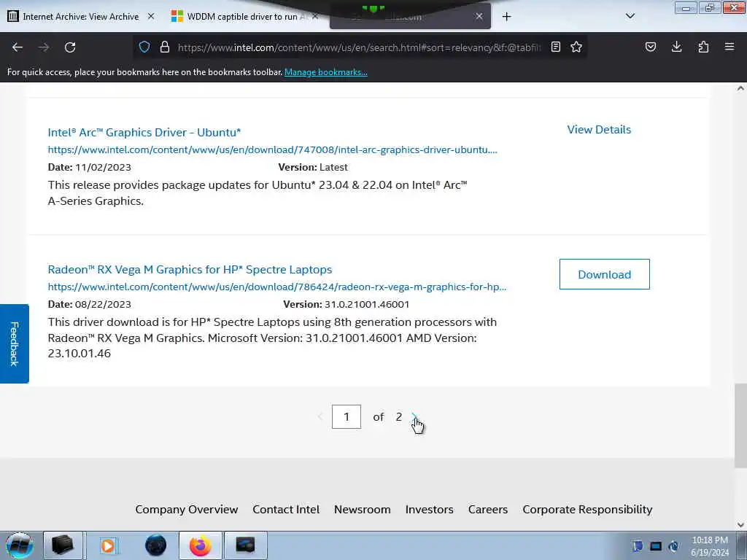Open the Extensions puzzle icon
The width and height of the screenshot is (747, 560).
point(703,47)
